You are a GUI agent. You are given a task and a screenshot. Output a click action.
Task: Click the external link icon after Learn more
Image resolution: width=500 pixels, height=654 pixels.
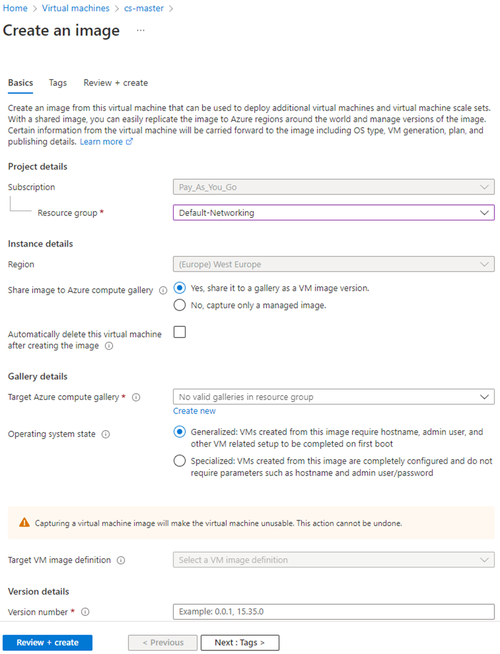coord(129,142)
